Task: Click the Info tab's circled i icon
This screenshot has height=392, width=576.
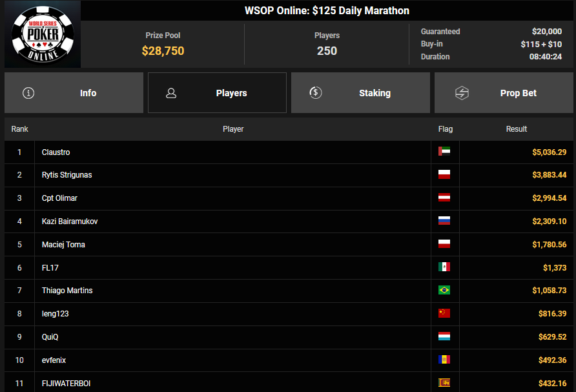Action: (x=28, y=93)
